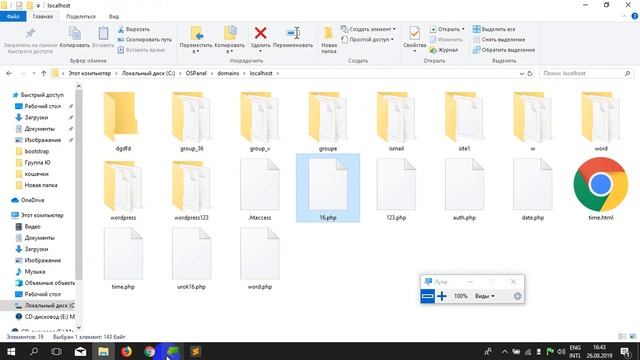Select Музыка in navigation pane
640x360 pixels.
pyautogui.click(x=30, y=271)
